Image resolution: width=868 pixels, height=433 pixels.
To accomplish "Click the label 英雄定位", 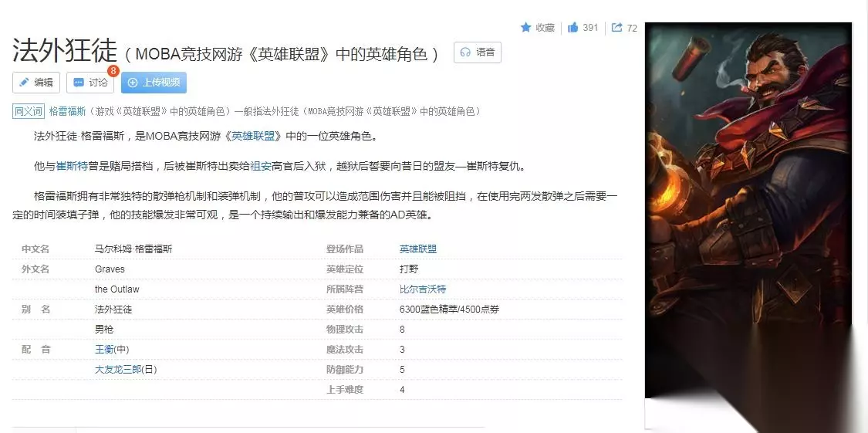I will coord(345,269).
